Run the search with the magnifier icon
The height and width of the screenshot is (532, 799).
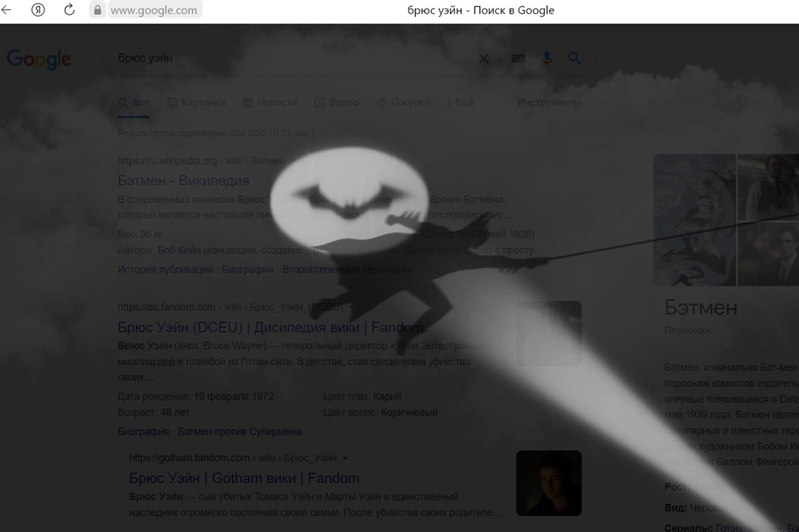point(575,58)
